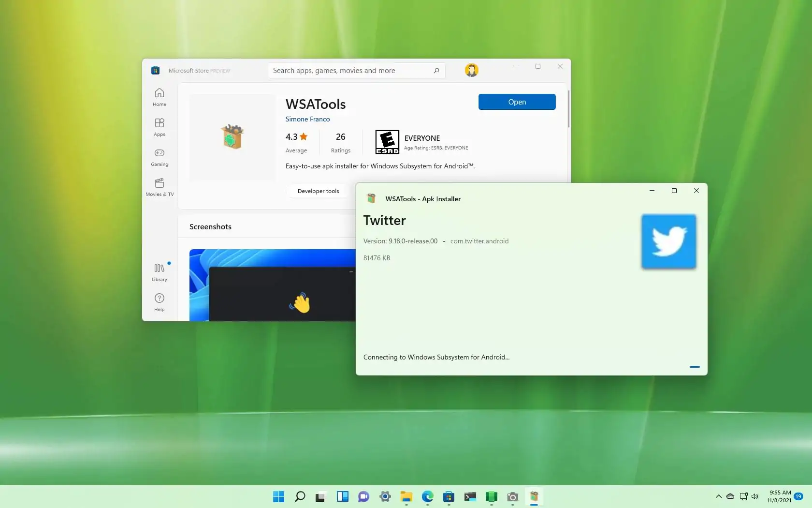
Task: Go to Home in Microsoft Store sidebar
Action: [x=159, y=97]
